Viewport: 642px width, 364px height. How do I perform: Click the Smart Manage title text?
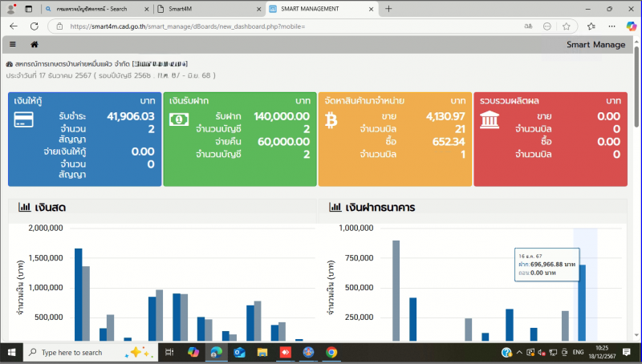[595, 45]
